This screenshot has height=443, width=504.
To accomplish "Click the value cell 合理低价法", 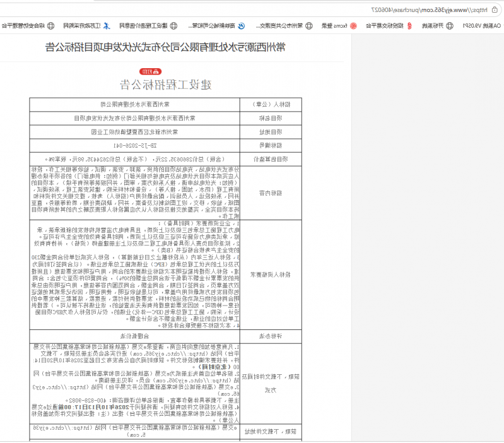I will [135, 336].
